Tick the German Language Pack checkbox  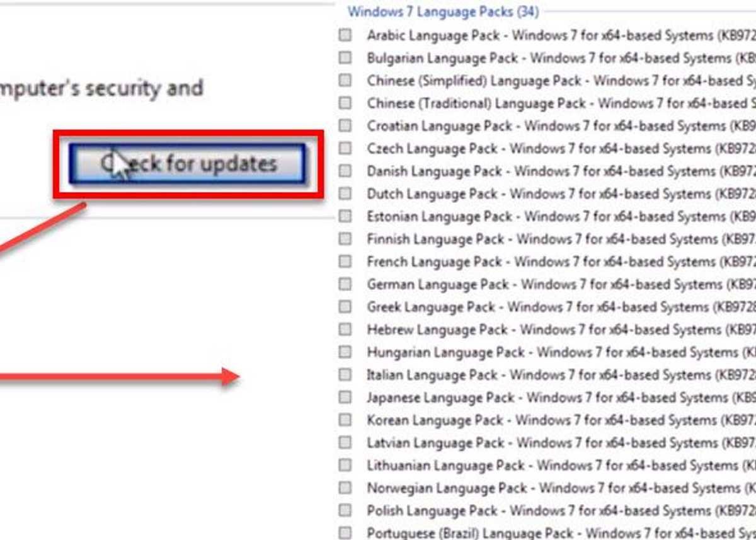pos(345,284)
